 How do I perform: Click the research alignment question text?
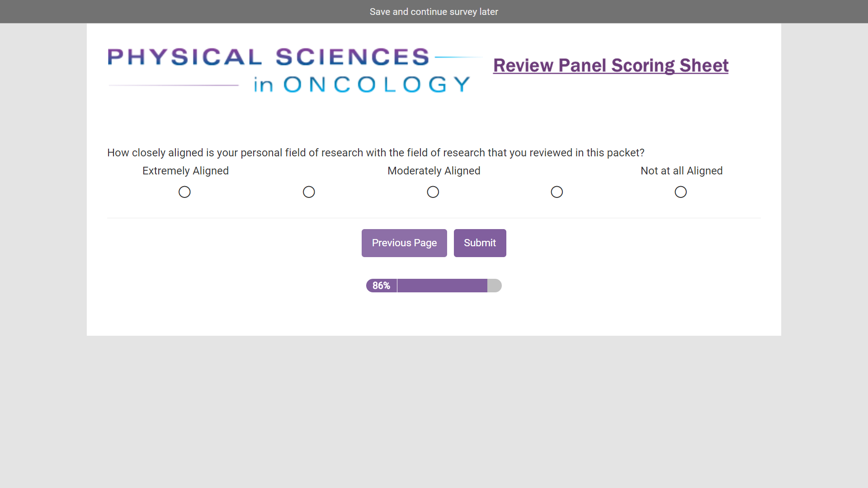coord(376,153)
